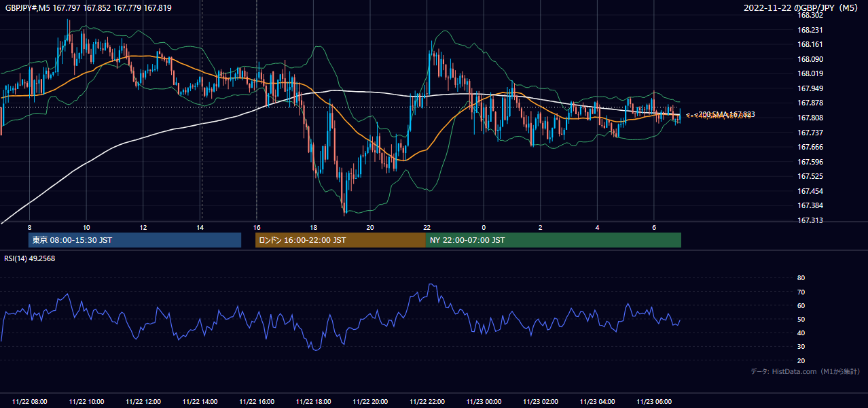Viewport: 868px width, 408px height.
Task: Click price level 167.454 on the axis
Action: [810, 191]
